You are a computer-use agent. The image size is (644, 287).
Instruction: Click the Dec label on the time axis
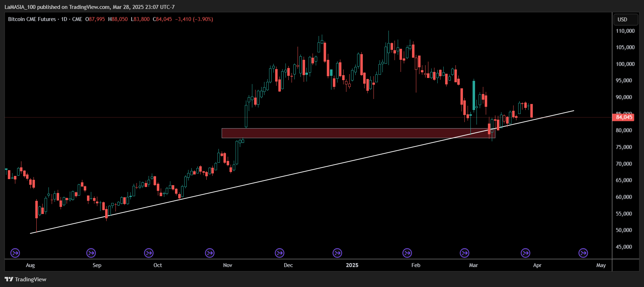(x=288, y=265)
